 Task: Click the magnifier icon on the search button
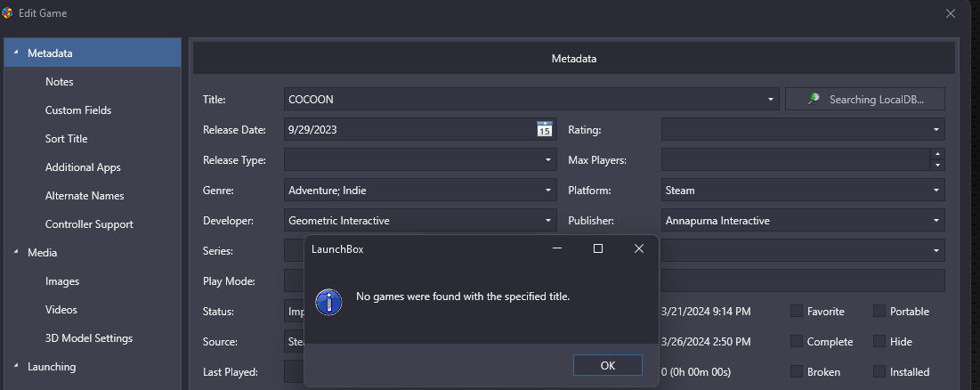coord(814,99)
